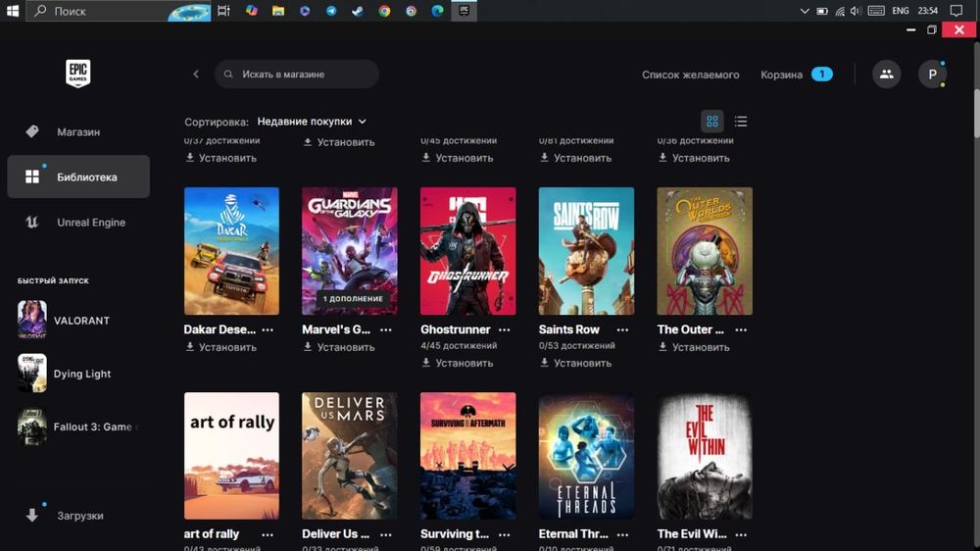
Task: Click the 1 ДОПОЛНЕНИЕ badge on Guardians
Action: tap(353, 298)
